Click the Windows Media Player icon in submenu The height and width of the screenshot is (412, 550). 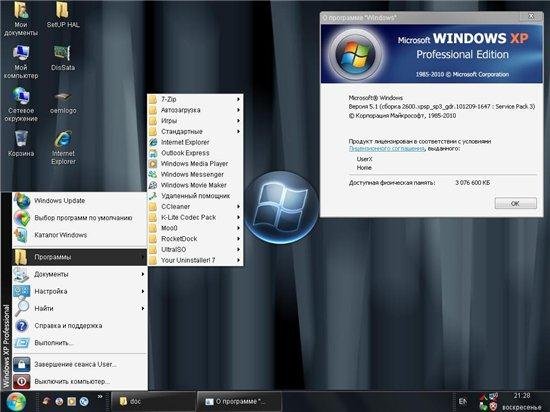153,164
